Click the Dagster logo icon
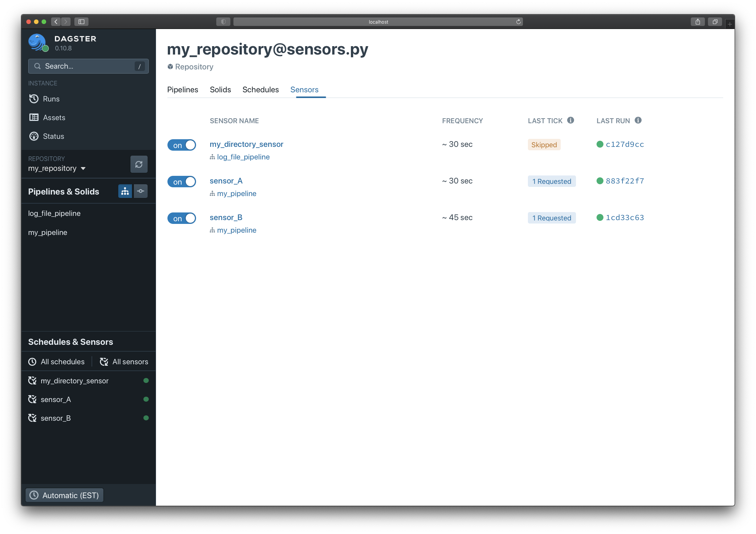Screen dimensions: 756x534 pos(38,42)
